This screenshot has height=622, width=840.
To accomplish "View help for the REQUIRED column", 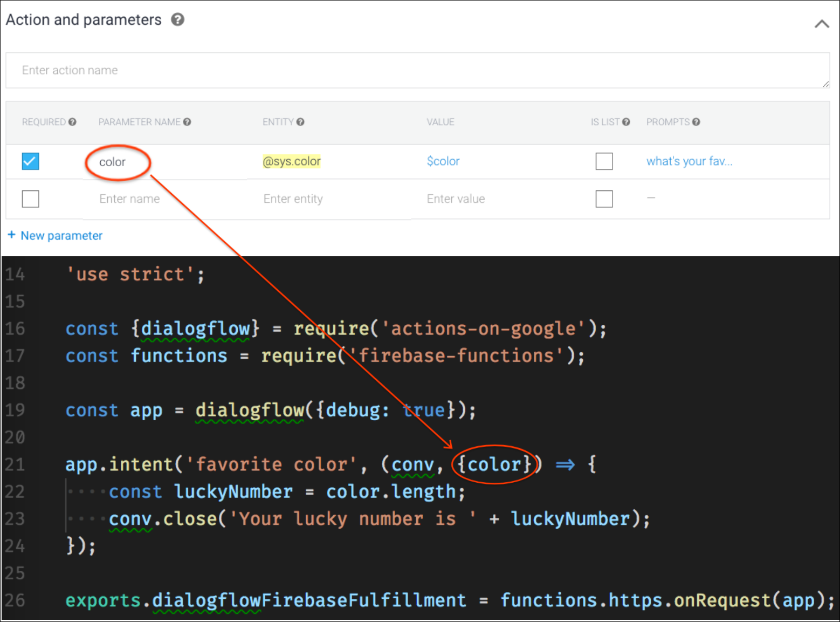I will [73, 121].
